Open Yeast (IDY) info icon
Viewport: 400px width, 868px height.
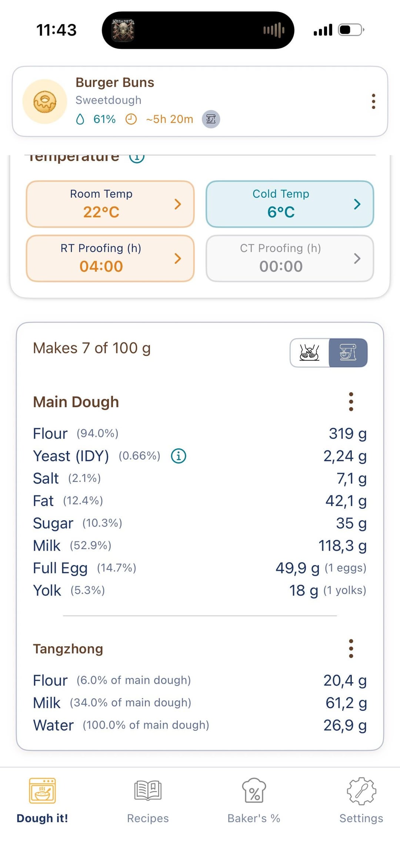179,456
